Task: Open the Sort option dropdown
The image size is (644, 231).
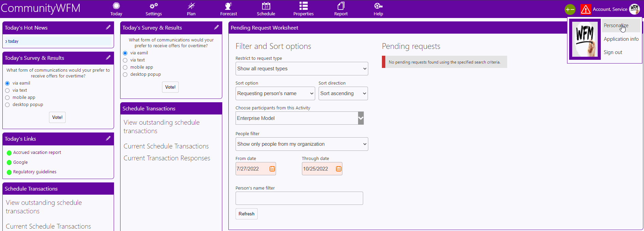Action: (x=275, y=93)
